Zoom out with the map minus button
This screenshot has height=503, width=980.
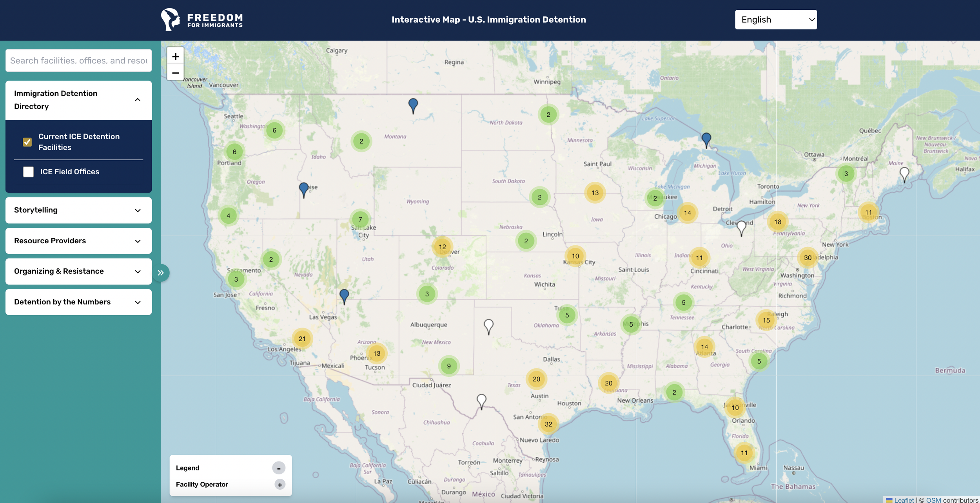point(175,73)
